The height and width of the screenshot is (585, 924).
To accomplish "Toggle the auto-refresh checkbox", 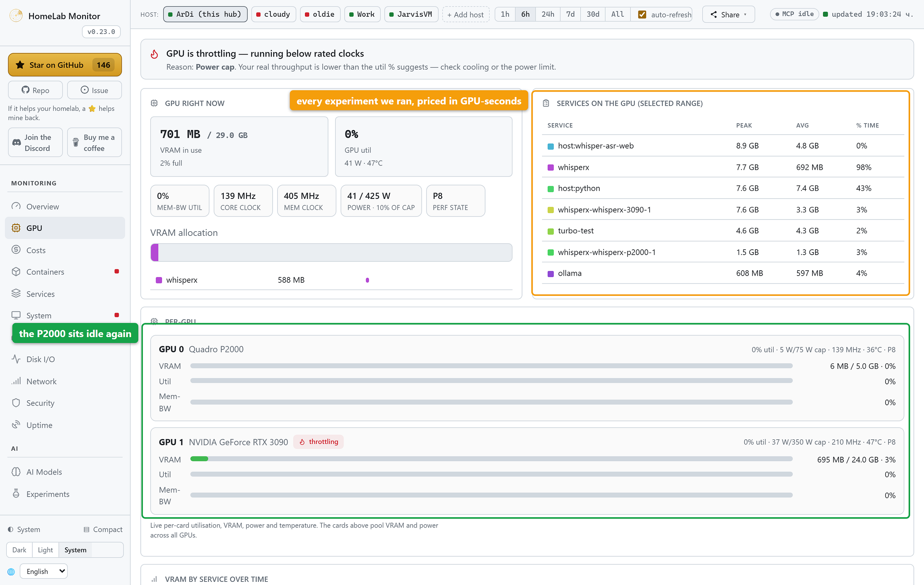I will (x=642, y=15).
